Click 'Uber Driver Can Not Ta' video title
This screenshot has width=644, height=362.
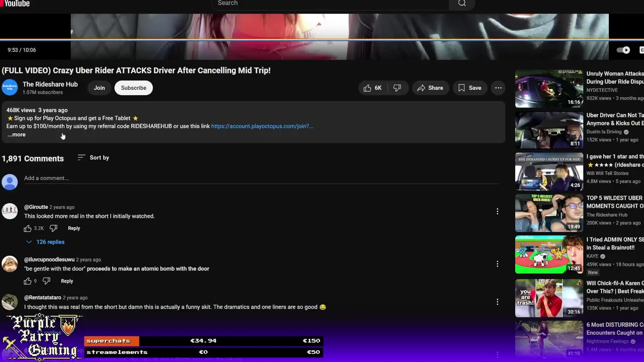pyautogui.click(x=615, y=119)
